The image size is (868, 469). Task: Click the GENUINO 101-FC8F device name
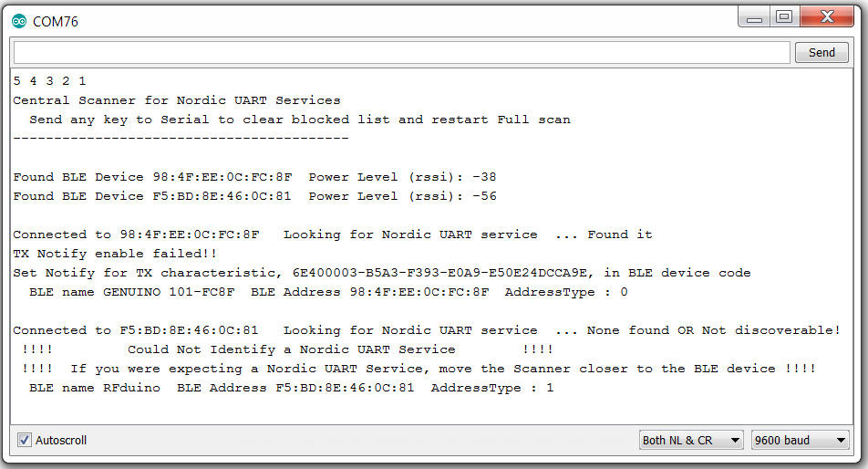[x=169, y=292]
